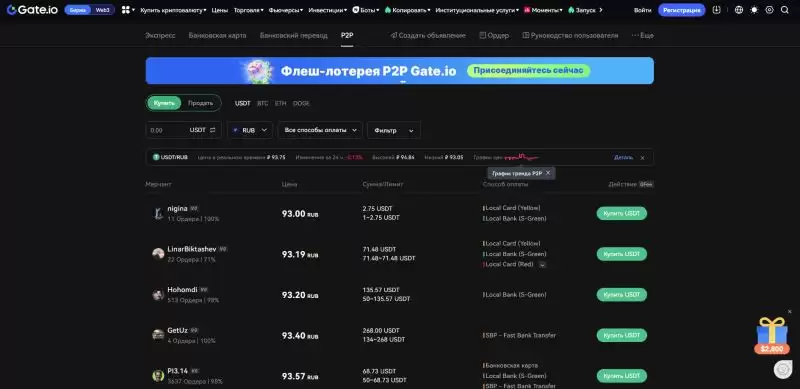The width and height of the screenshot is (800, 389).
Task: Open the Деталь link in ticker
Action: (623, 157)
